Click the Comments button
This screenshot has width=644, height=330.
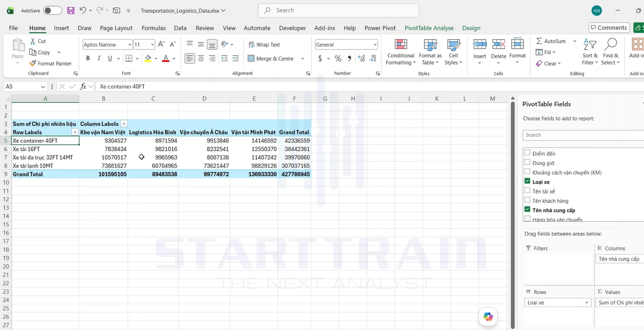(x=609, y=28)
